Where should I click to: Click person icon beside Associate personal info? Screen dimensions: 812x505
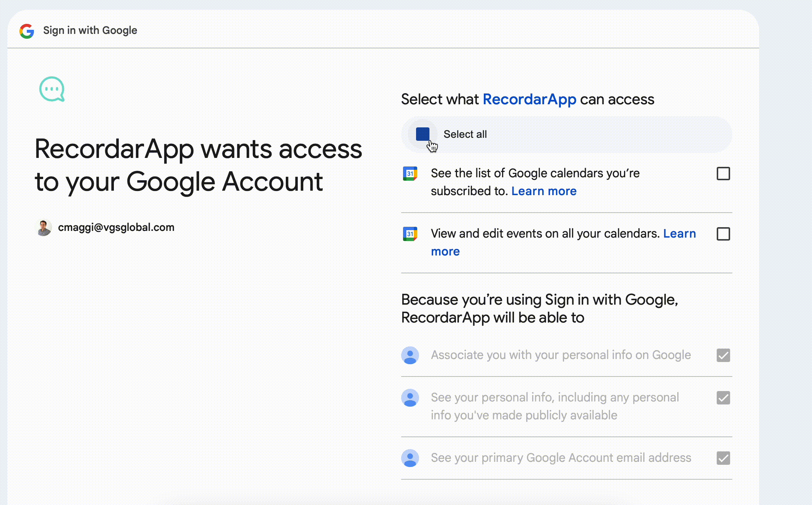(410, 355)
